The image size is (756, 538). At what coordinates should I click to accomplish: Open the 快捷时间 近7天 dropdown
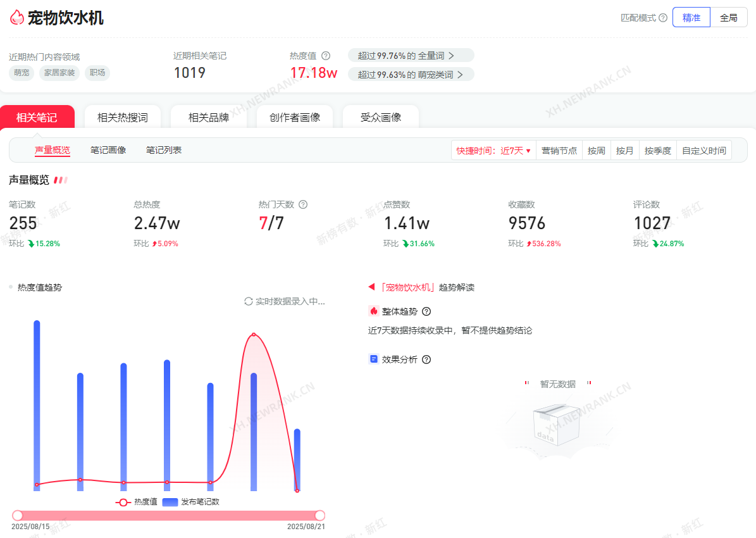point(493,151)
